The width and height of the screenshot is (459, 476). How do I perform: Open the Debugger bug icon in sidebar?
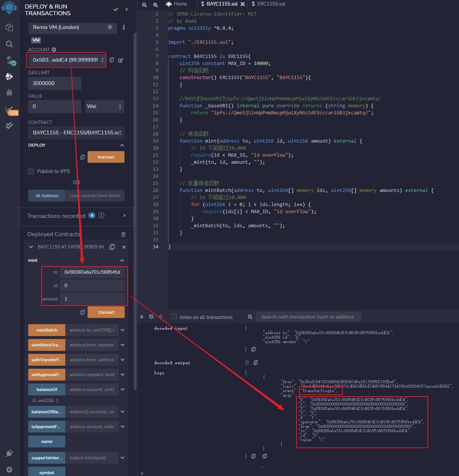tap(9, 92)
